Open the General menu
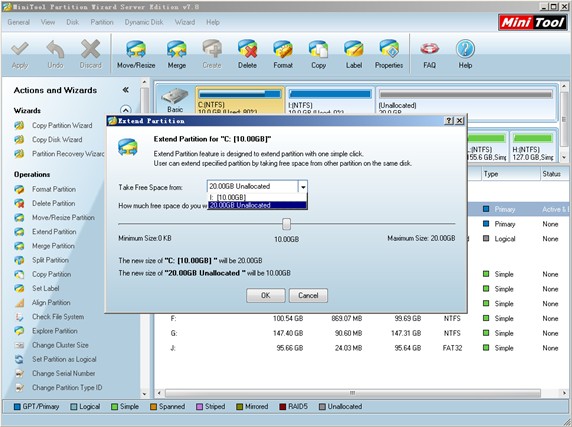The image size is (572, 427). [19, 22]
